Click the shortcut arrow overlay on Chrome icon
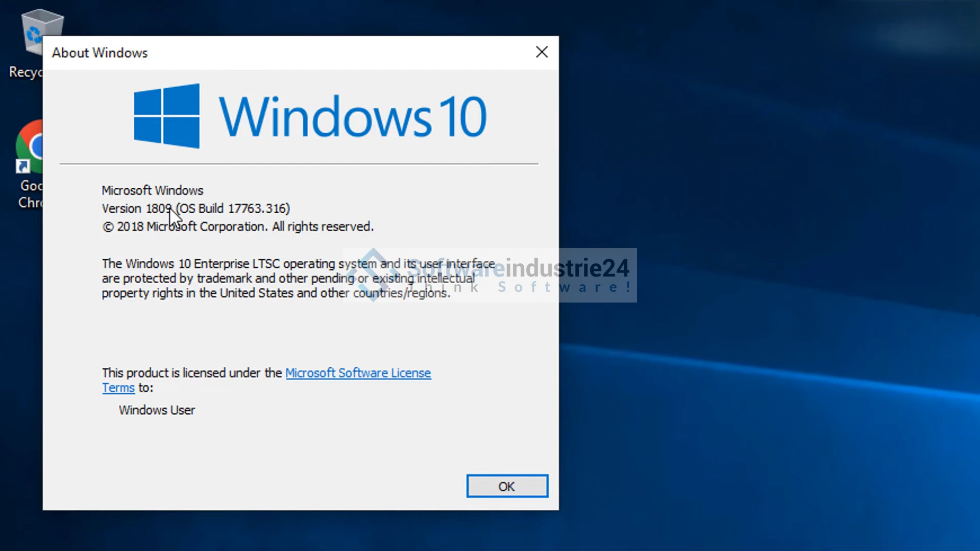This screenshot has height=551, width=980. tap(23, 166)
